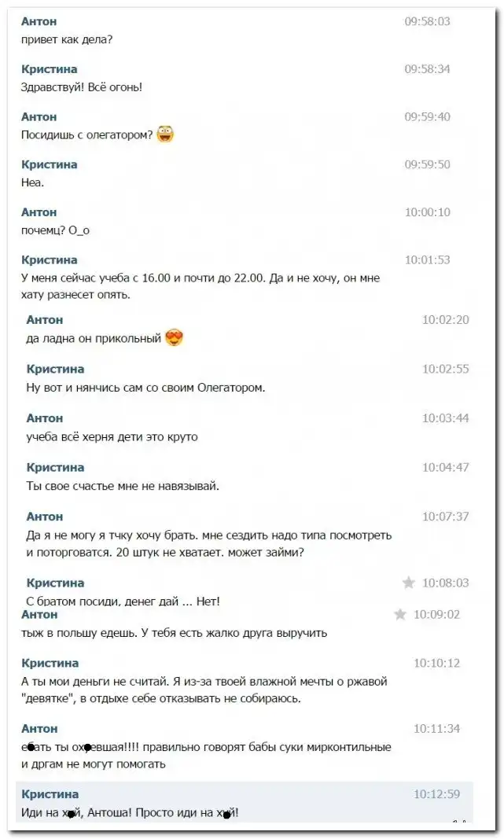504x839 pixels.
Task: Click the star icon beside 10:09:02
Action: pyautogui.click(x=400, y=614)
